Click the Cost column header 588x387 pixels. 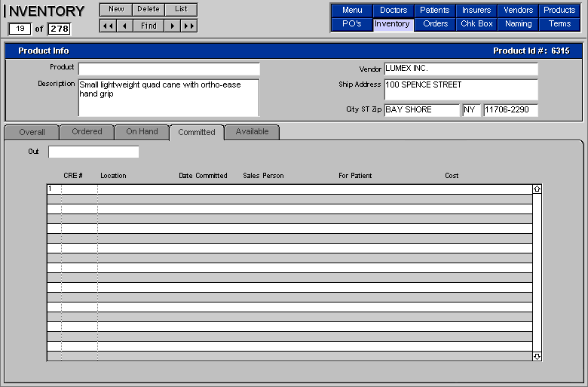click(452, 176)
